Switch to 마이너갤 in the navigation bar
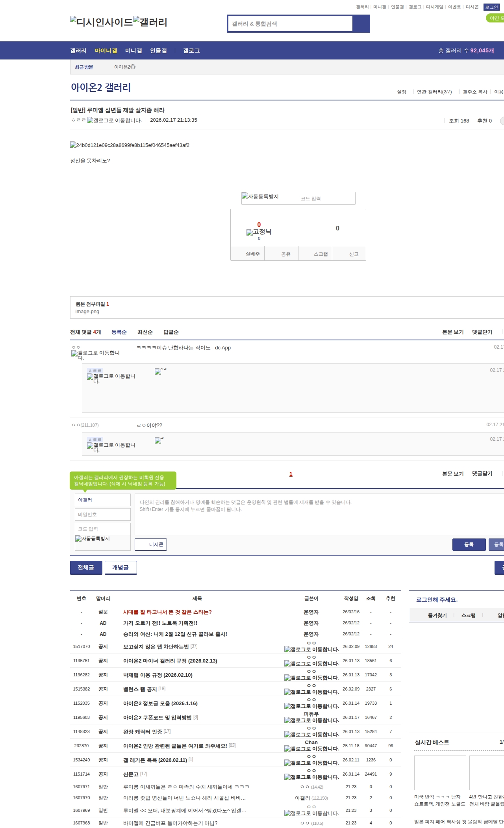This screenshot has height=828, width=504. (x=106, y=51)
